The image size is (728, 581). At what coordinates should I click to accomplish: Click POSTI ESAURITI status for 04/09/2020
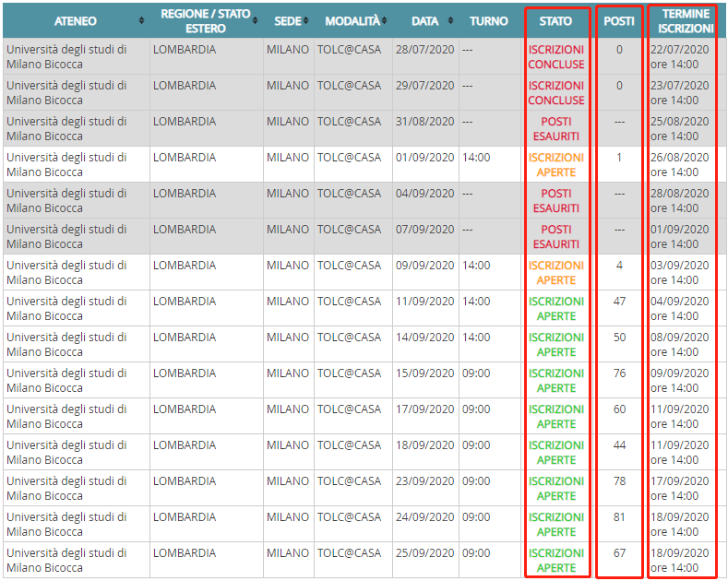click(556, 201)
